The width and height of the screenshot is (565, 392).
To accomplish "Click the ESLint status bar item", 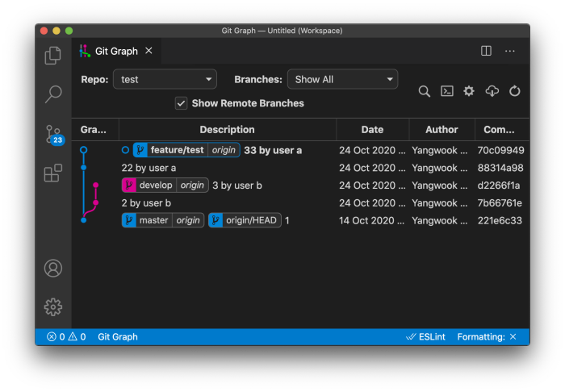I will point(425,337).
